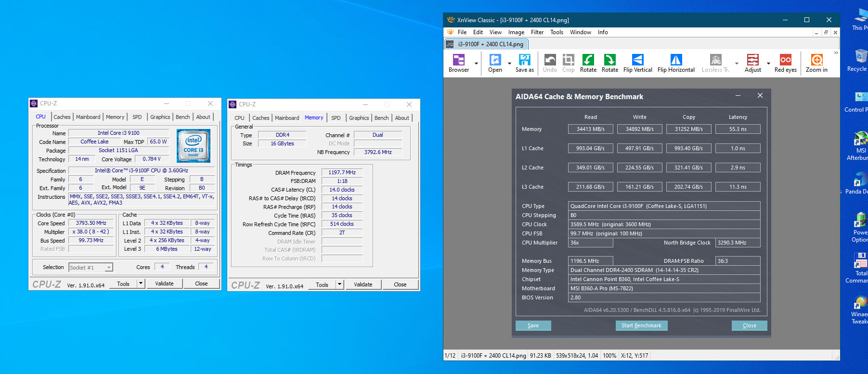Open the Socket #1 selection dropdown in CPU-Z
The image size is (868, 374).
(x=109, y=268)
